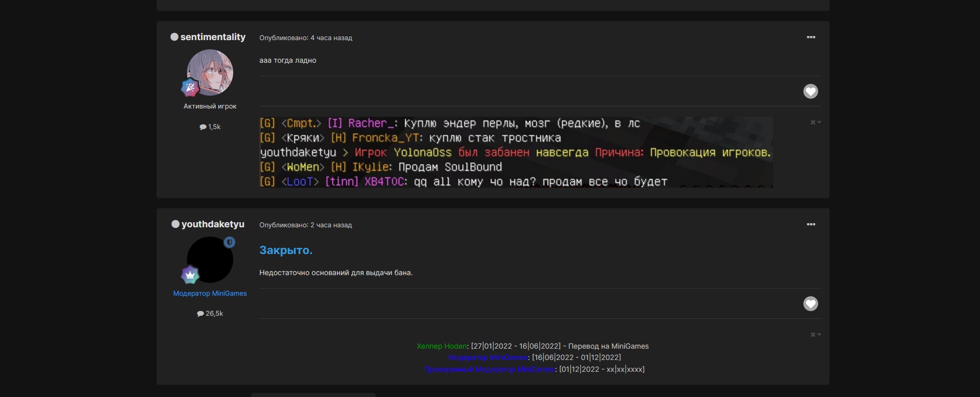Like sentimentality's post with heart icon

811,92
